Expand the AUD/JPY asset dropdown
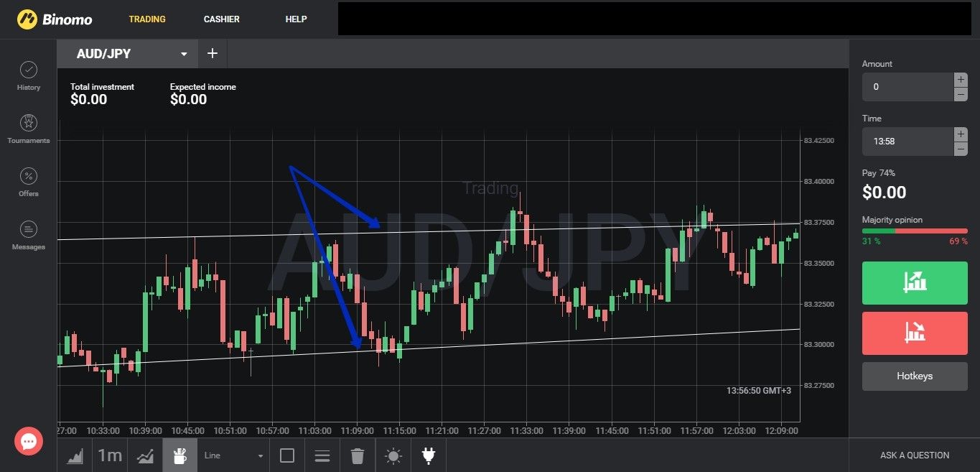The height and width of the screenshot is (472, 980). click(184, 54)
